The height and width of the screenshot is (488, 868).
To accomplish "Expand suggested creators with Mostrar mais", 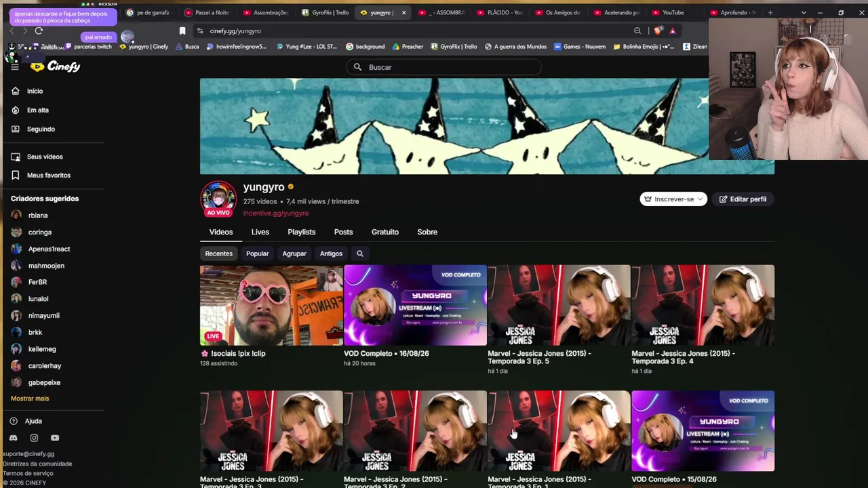I will click(x=30, y=399).
